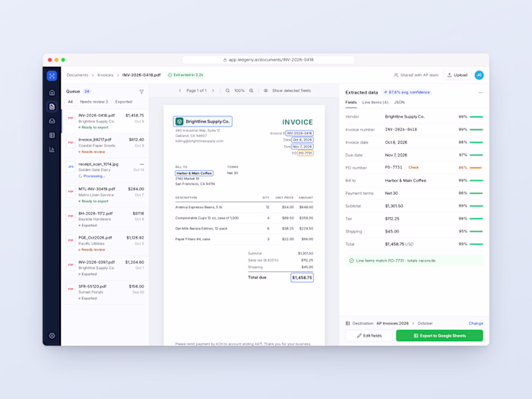The image size is (532, 399).
Task: Click the zoom out magnifier icon
Action: click(228, 90)
